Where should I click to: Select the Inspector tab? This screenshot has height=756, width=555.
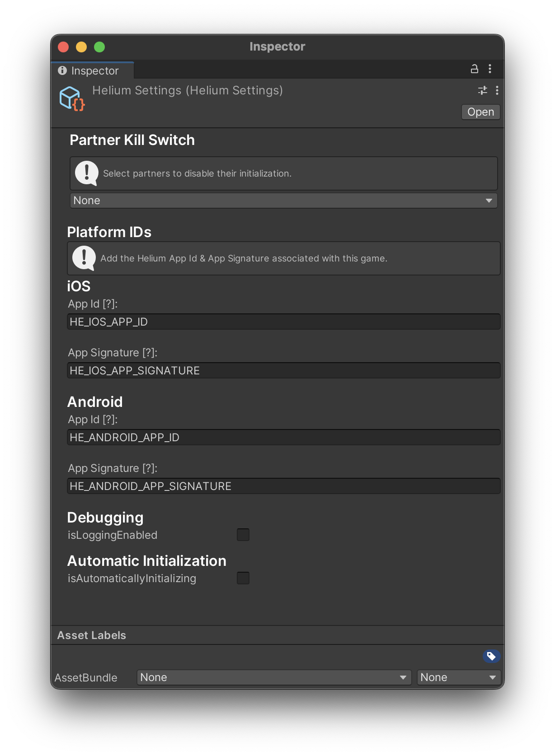[94, 71]
